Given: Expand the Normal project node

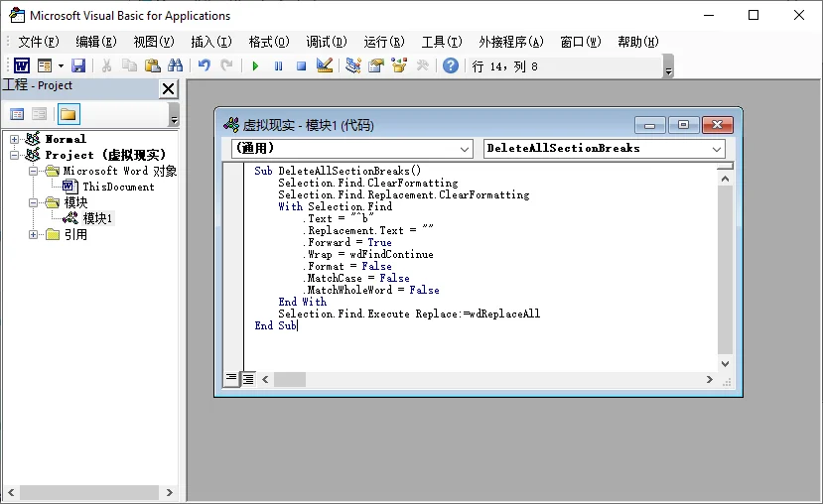Looking at the screenshot, I should [14, 139].
